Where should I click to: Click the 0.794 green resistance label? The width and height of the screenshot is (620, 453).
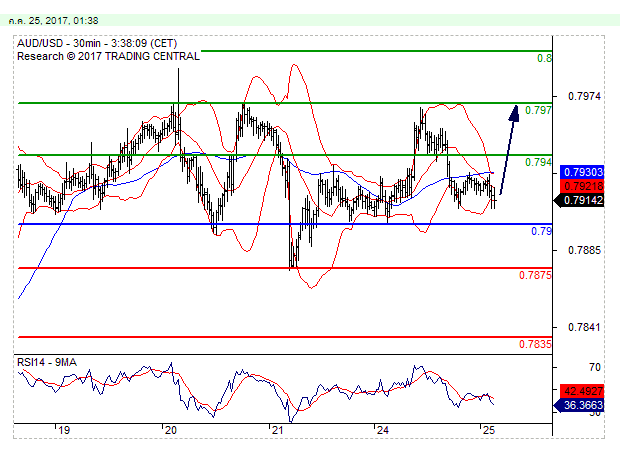pyautogui.click(x=538, y=162)
